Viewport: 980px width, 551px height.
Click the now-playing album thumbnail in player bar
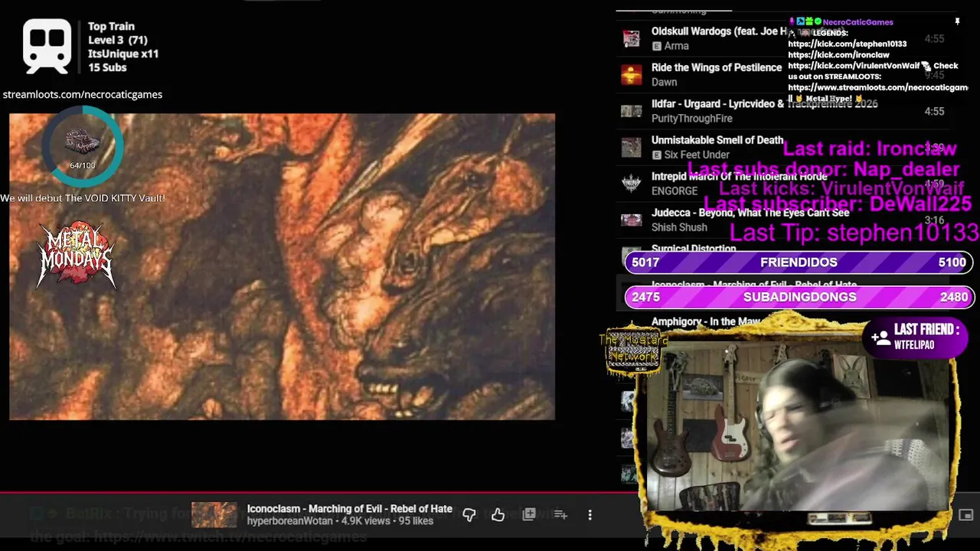[214, 515]
